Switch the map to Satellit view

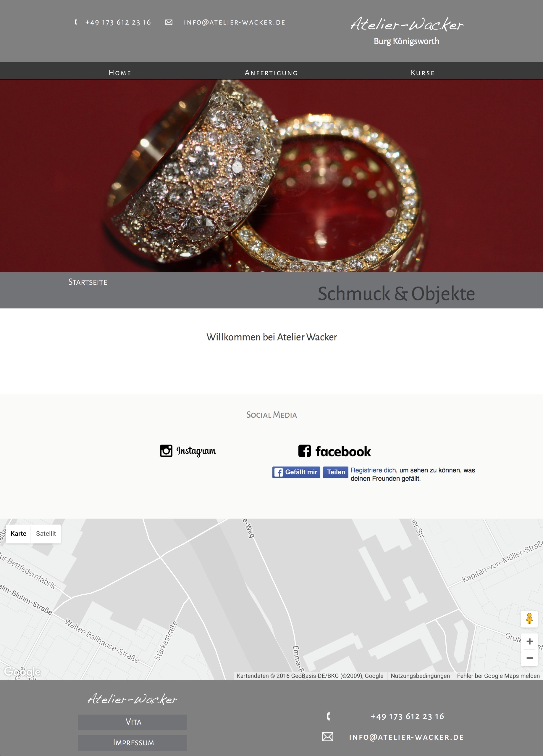pos(46,534)
